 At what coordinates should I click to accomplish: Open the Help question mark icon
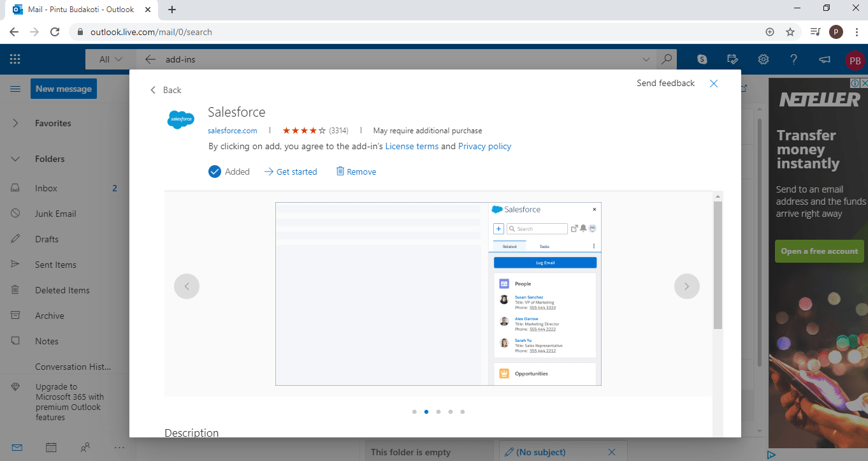point(793,59)
